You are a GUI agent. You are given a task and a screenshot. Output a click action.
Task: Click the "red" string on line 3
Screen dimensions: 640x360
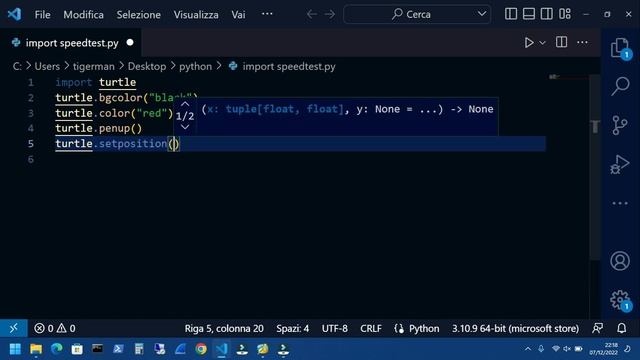coord(151,113)
